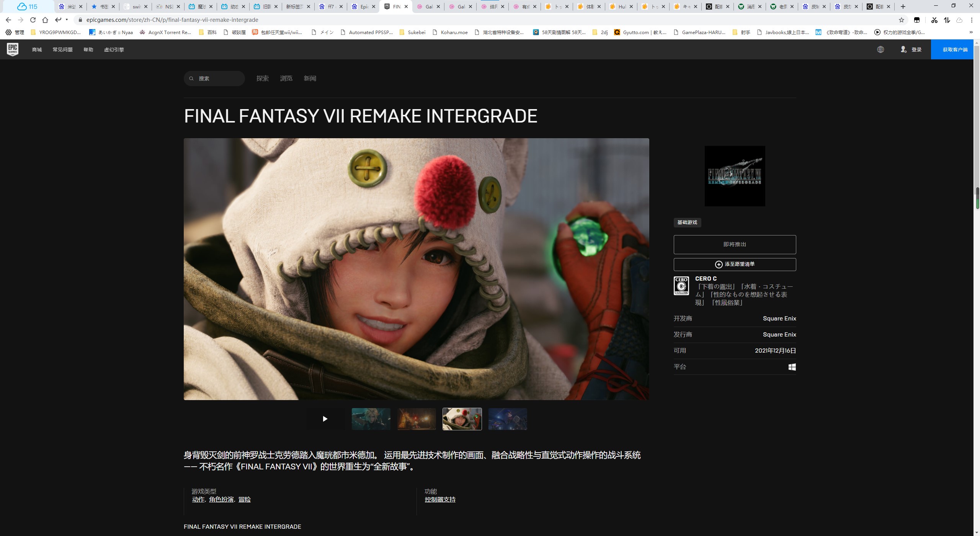Click the browser forward arrow

click(21, 20)
